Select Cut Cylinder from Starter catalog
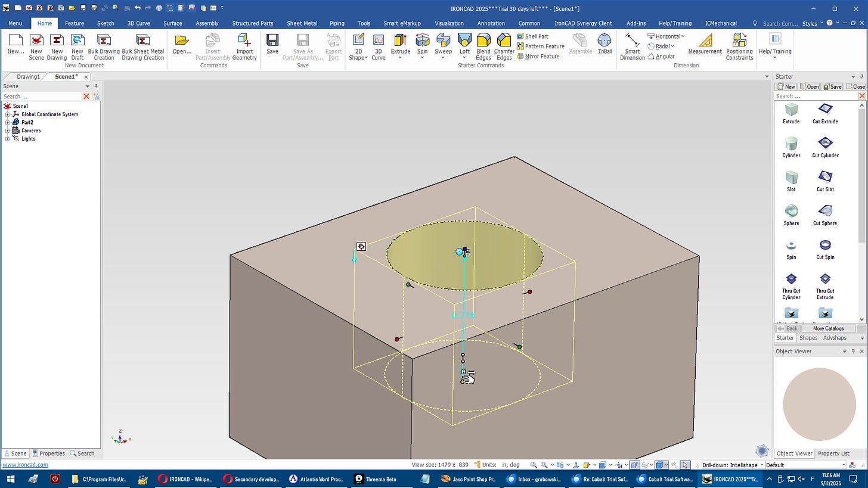 click(x=825, y=147)
